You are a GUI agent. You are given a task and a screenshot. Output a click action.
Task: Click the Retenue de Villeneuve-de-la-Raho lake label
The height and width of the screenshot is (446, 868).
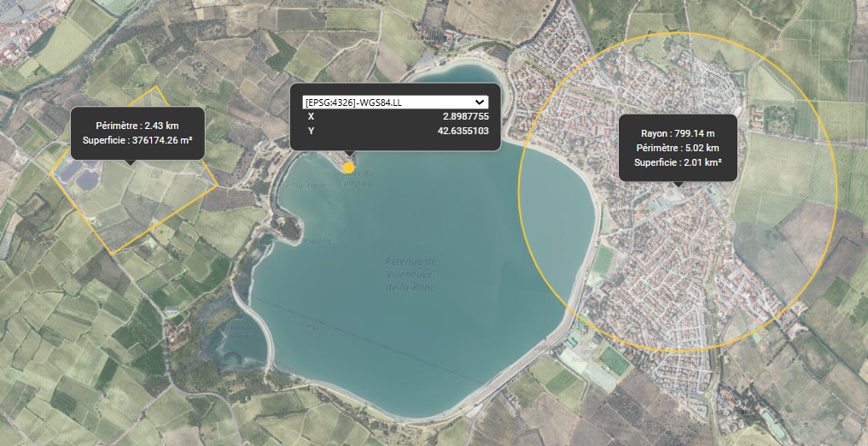point(411,275)
